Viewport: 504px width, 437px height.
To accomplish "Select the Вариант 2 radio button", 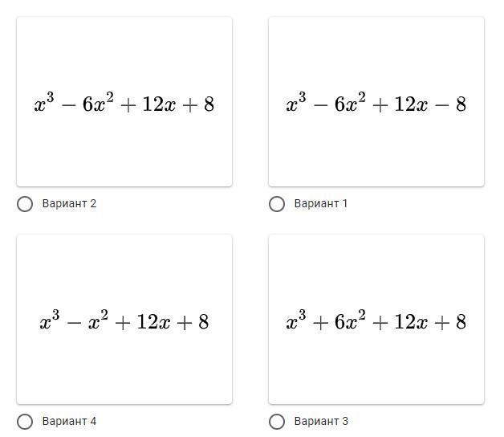I will point(25,204).
